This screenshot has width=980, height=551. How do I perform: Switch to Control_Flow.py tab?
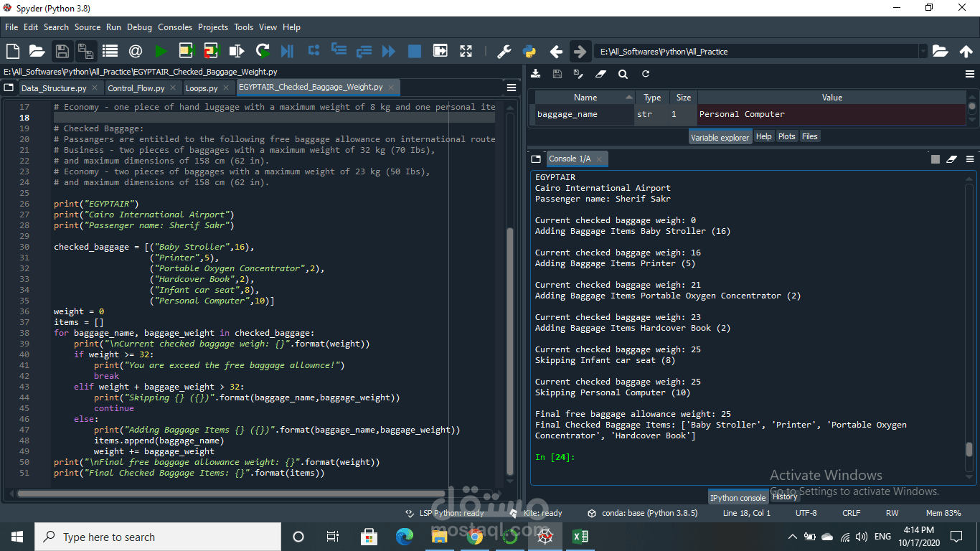[136, 88]
